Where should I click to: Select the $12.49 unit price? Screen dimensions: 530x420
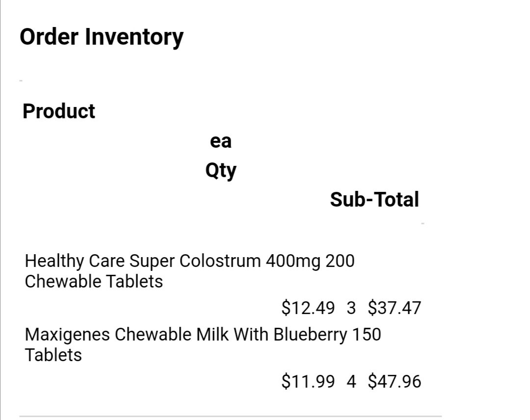[308, 308]
